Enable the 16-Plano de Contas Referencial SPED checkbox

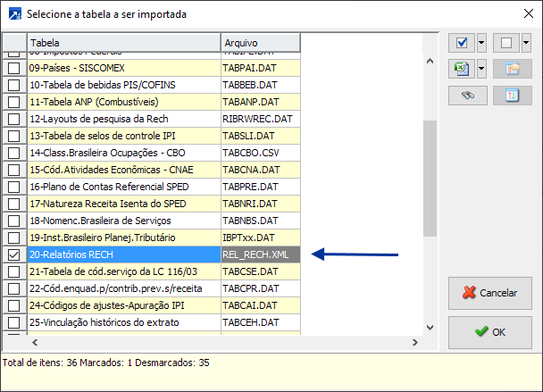tap(13, 186)
